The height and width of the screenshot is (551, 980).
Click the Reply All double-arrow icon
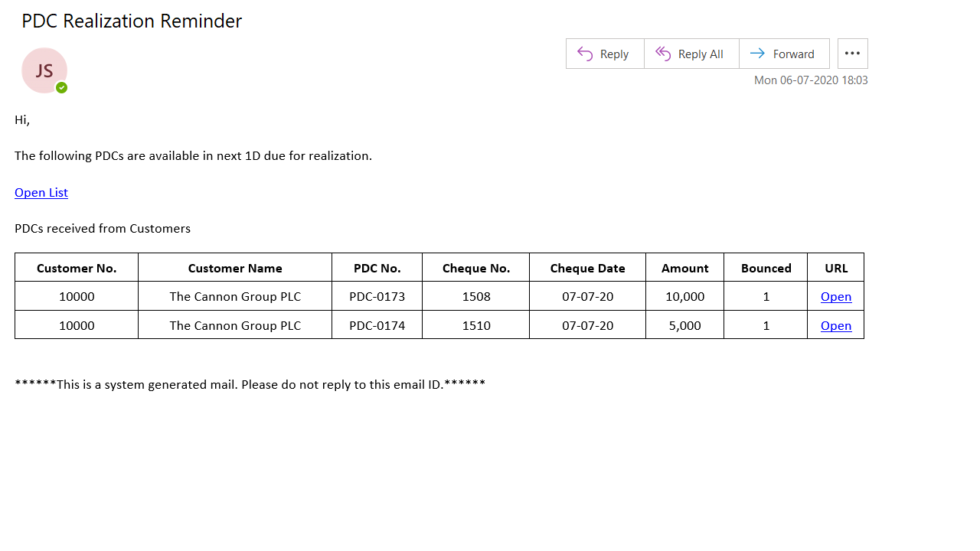click(x=663, y=54)
